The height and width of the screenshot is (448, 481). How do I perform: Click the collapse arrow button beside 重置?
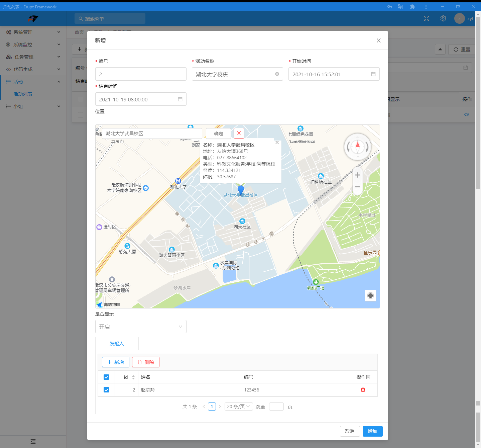coord(440,49)
